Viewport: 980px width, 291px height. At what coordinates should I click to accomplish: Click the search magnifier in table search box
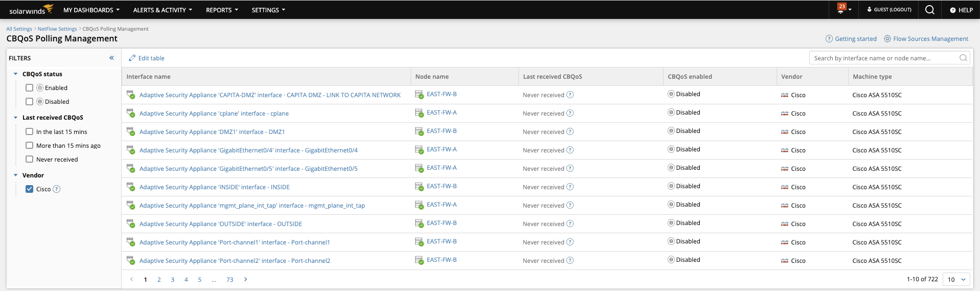tap(963, 58)
